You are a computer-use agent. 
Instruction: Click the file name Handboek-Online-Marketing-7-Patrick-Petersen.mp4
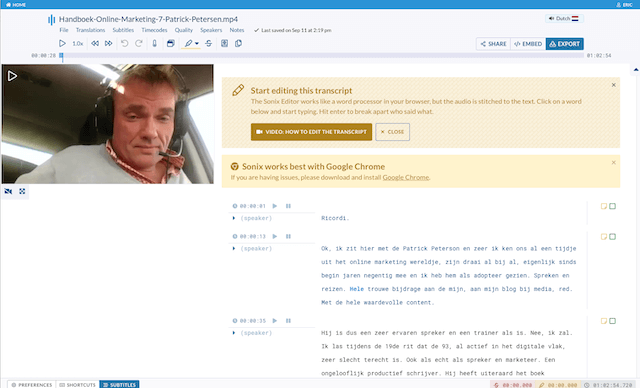click(x=148, y=19)
